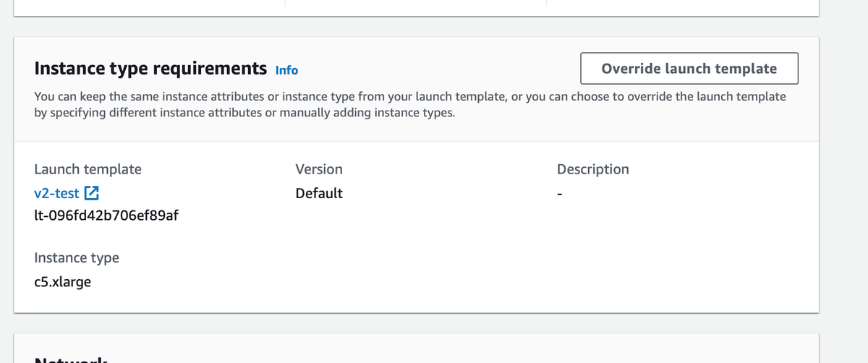
Task: Click the Version column label
Action: (x=319, y=169)
